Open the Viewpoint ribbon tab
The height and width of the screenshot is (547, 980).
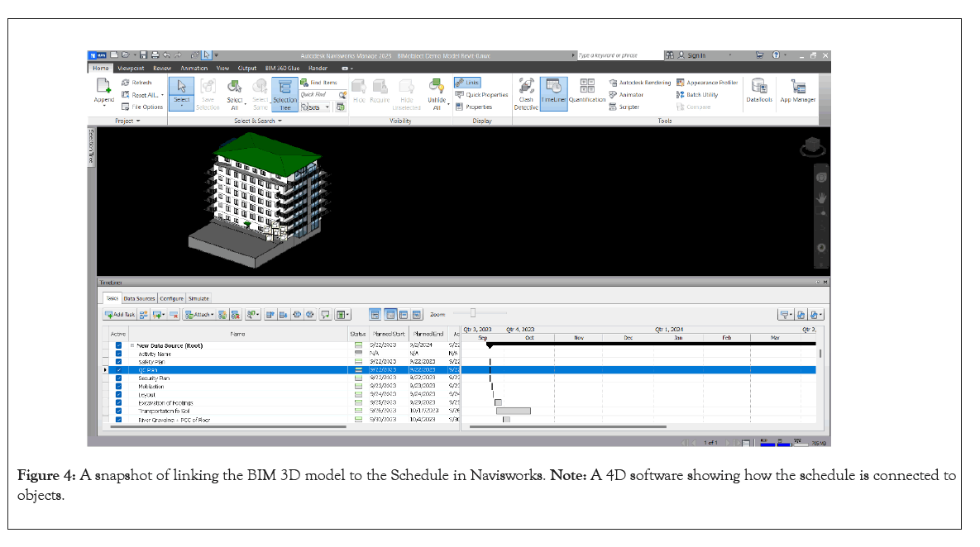(x=131, y=68)
